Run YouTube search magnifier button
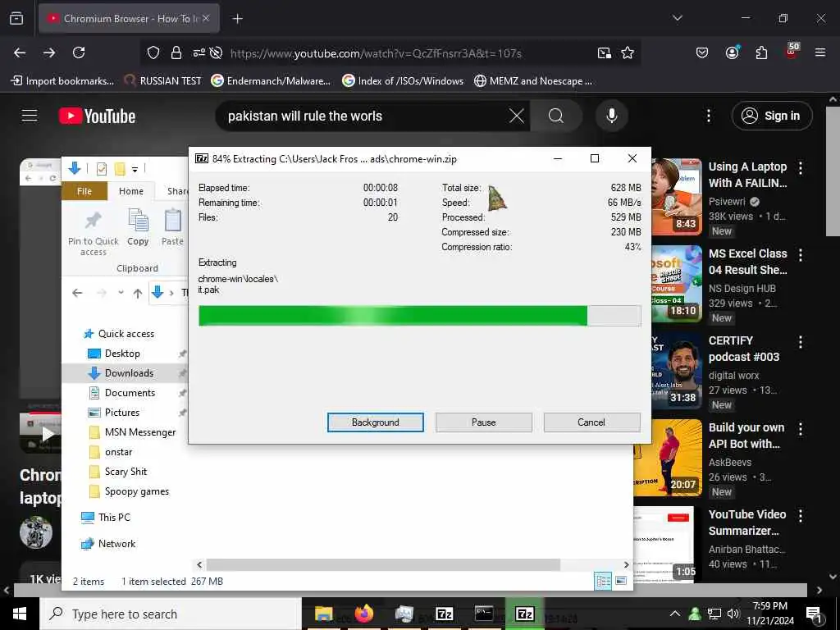Image resolution: width=840 pixels, height=630 pixels. pos(556,116)
